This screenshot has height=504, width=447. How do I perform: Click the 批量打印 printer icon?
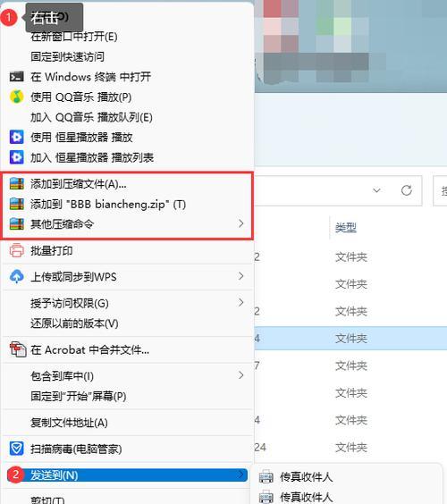(16, 251)
